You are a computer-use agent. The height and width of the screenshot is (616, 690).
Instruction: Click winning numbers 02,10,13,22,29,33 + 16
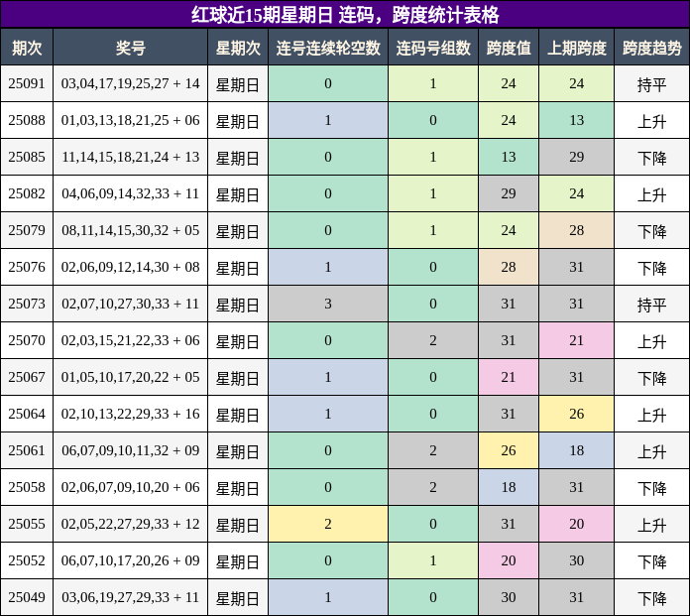click(130, 414)
